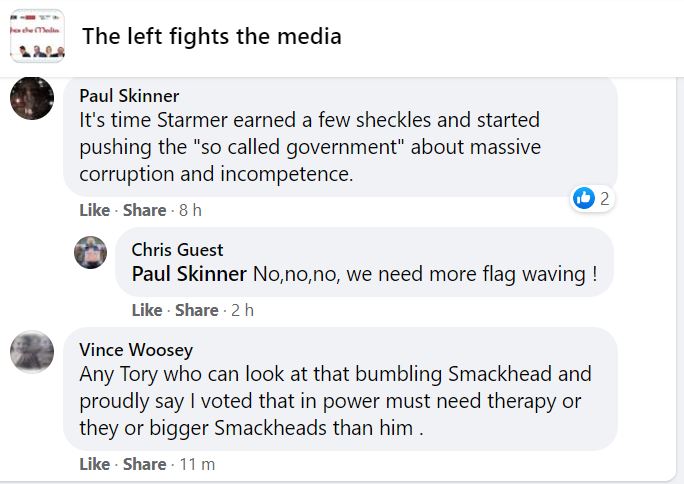
Task: Click the 11 m timestamp on Vince's comment
Action: pos(196,464)
